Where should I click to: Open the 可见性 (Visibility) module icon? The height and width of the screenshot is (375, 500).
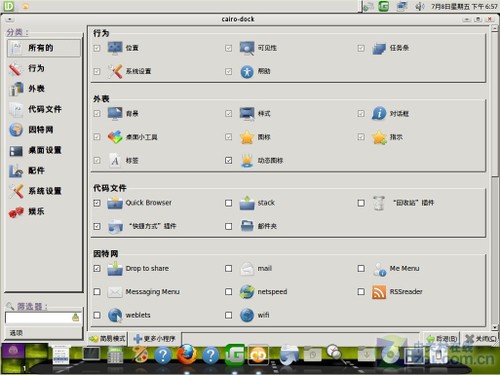(247, 48)
